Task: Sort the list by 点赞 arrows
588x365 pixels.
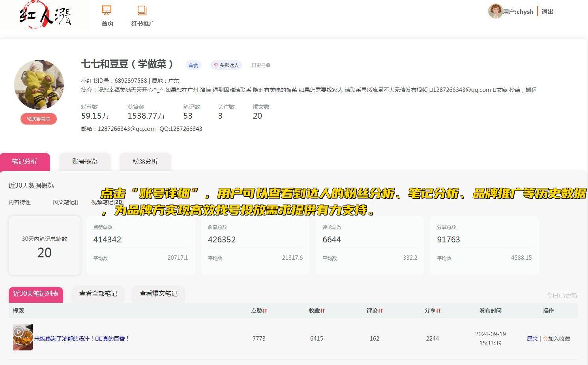Action: tap(265, 311)
